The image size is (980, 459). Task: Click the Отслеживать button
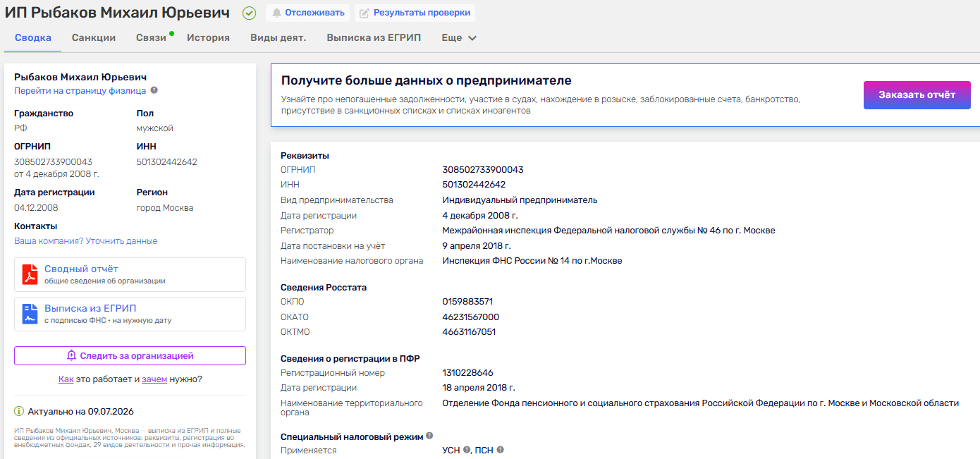308,13
